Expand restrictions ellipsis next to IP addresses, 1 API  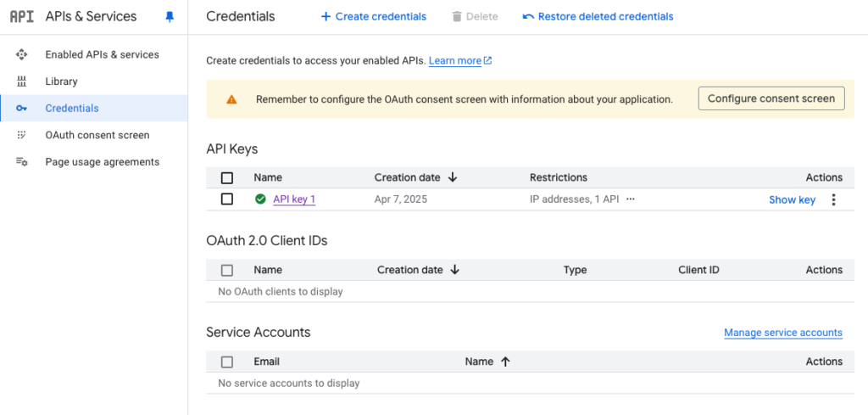click(630, 199)
